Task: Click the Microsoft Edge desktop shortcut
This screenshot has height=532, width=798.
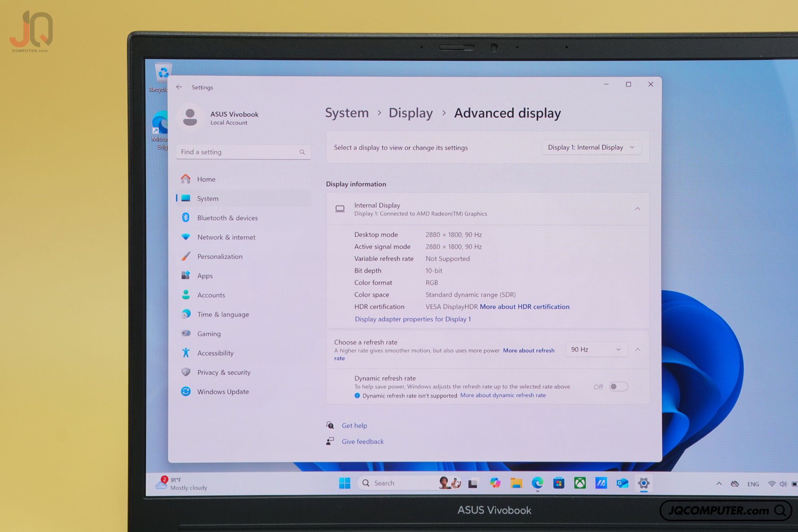Action: coord(160,131)
